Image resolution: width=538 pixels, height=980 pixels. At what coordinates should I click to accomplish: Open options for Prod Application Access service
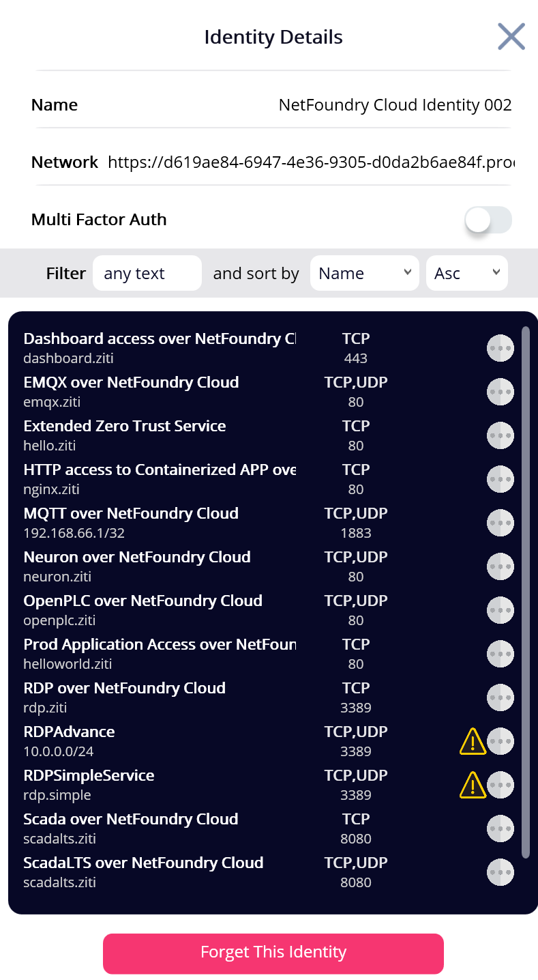(500, 654)
